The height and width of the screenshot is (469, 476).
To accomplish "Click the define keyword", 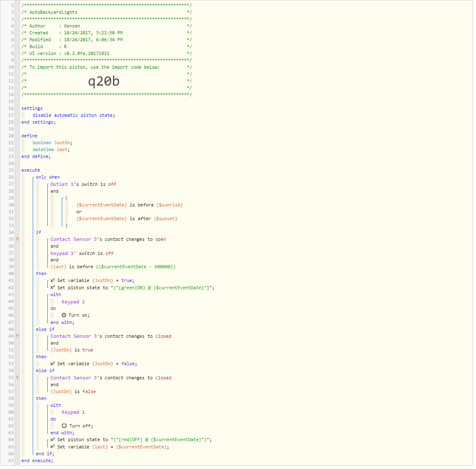I will click(x=29, y=136).
